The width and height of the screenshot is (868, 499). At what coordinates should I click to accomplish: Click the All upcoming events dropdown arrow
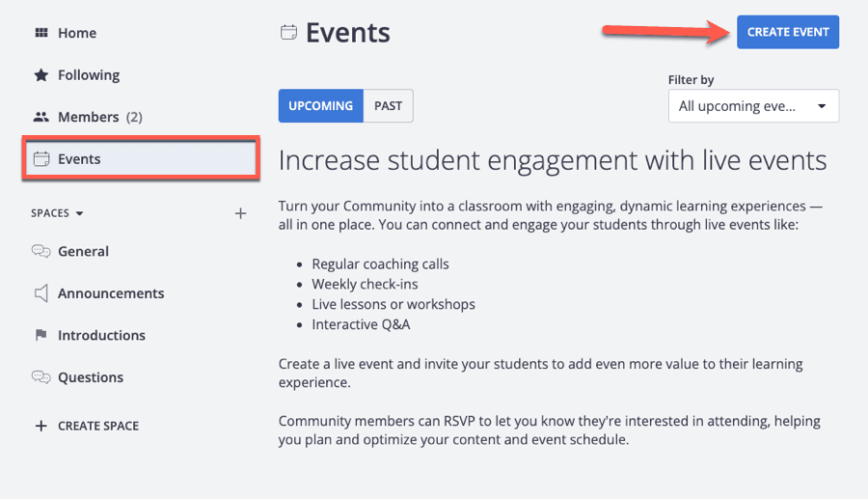click(821, 106)
